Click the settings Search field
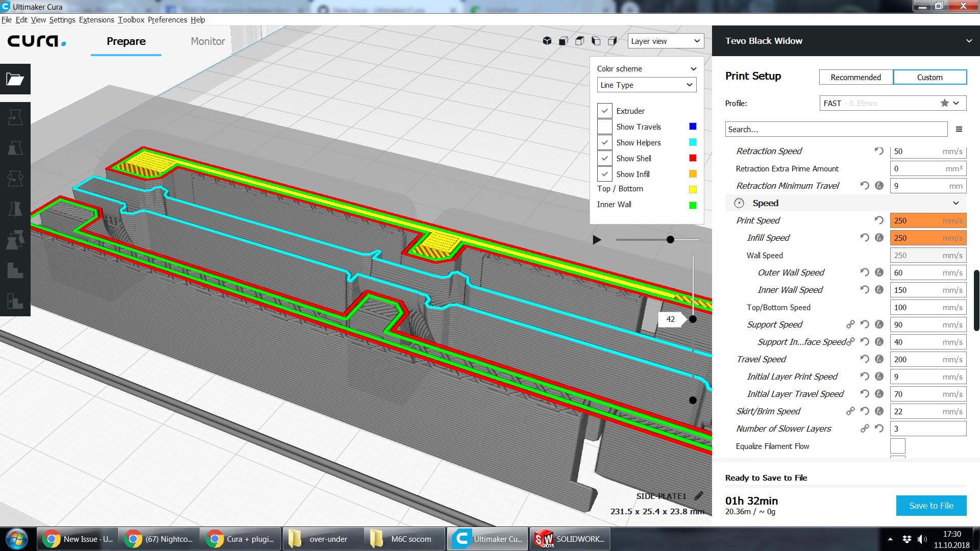Viewport: 980px width, 551px height. (x=836, y=129)
